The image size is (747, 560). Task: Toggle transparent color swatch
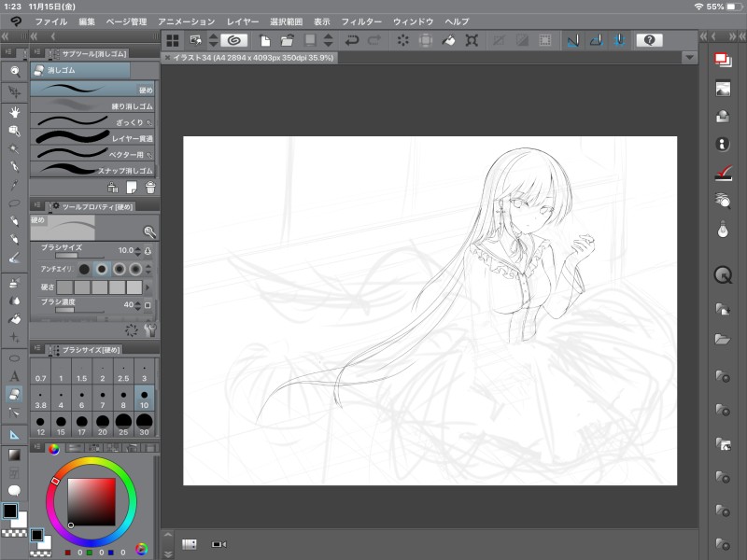[14, 533]
